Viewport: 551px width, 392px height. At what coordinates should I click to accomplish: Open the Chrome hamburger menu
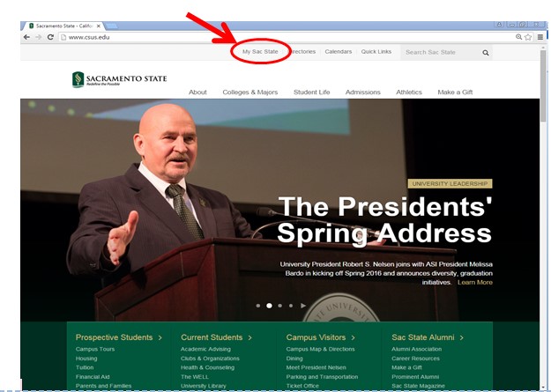coord(540,37)
